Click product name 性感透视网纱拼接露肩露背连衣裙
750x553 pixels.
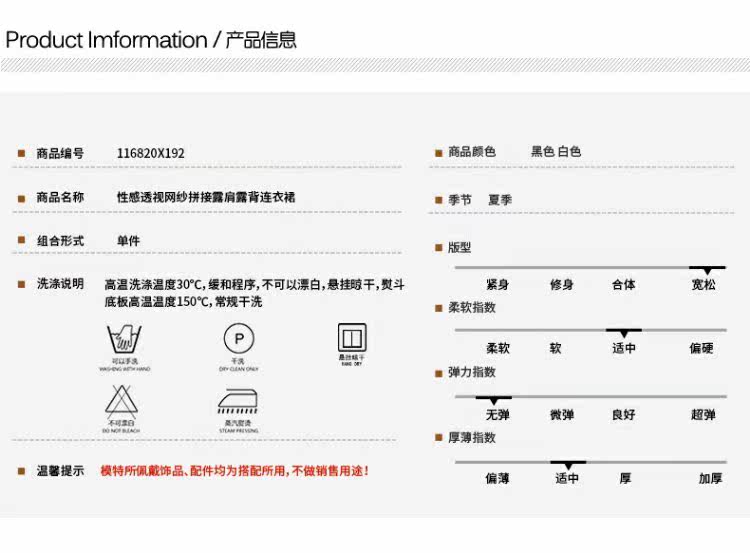coord(206,197)
